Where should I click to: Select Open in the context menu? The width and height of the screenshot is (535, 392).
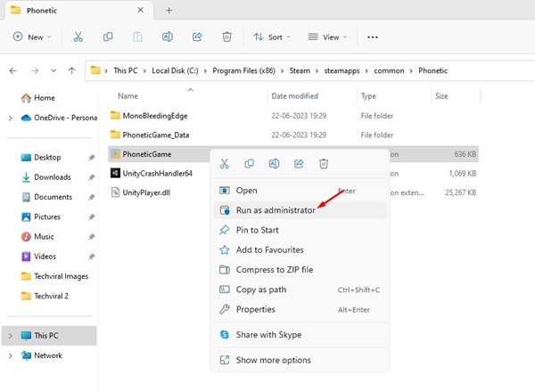pyautogui.click(x=300, y=191)
